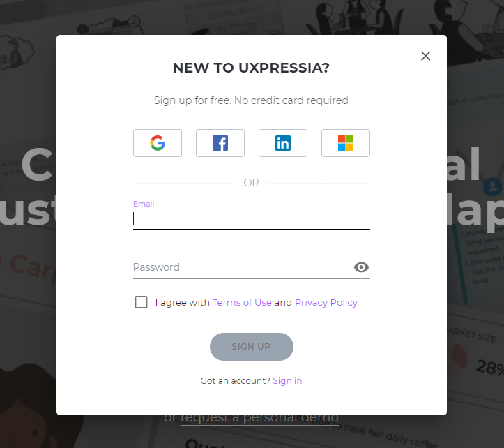Choose the Facebook sign-up icon

[x=220, y=143]
